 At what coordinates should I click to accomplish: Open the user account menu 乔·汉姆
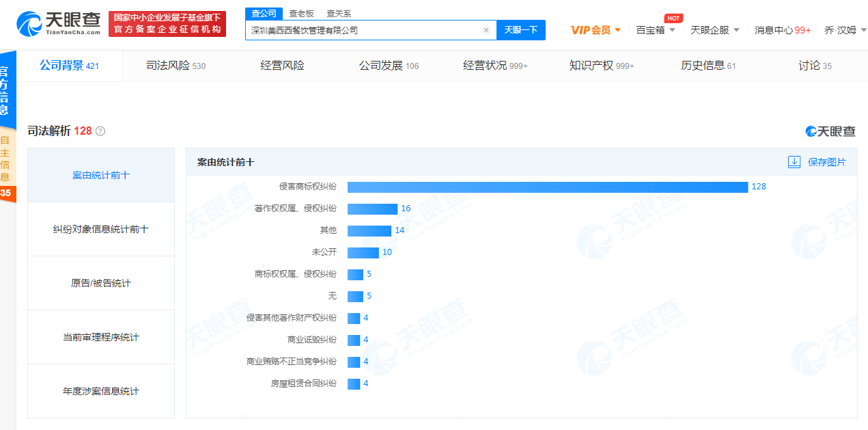(844, 30)
